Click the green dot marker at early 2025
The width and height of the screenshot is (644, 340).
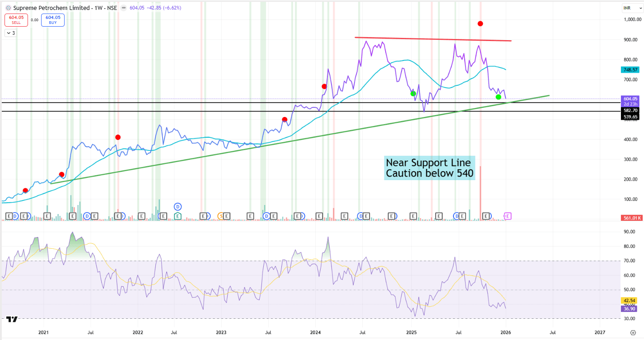click(x=413, y=93)
